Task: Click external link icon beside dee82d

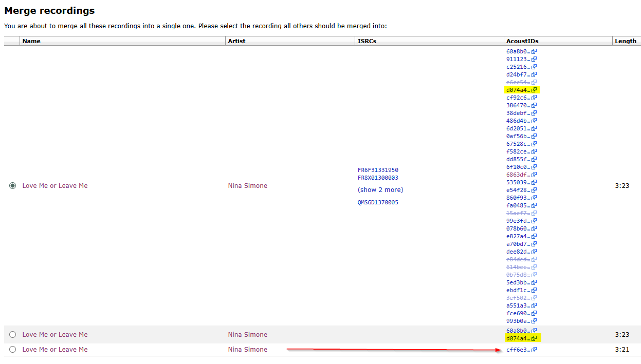Action: click(534, 252)
